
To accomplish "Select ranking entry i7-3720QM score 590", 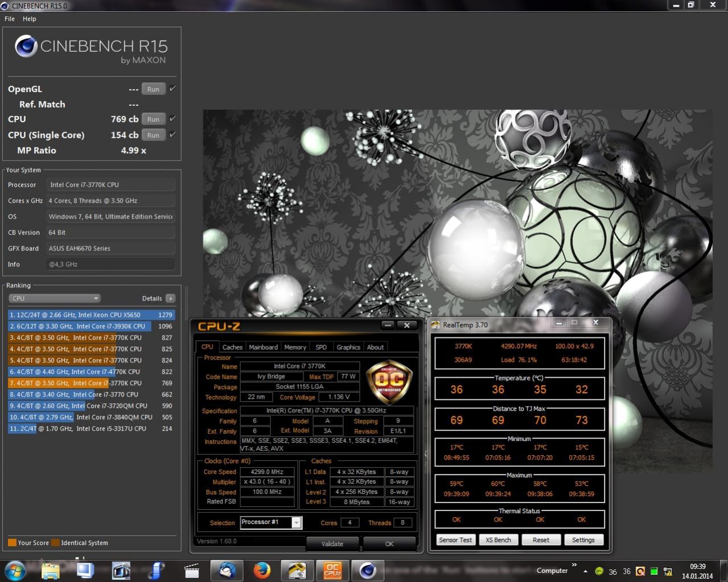I will (x=91, y=406).
